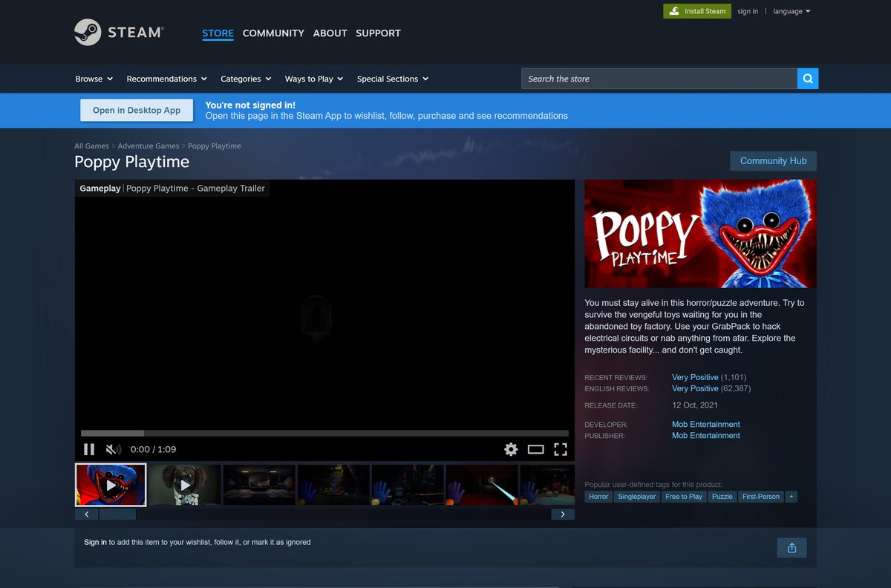Enter fullscreen video mode
This screenshot has height=588, width=891.
[561, 449]
